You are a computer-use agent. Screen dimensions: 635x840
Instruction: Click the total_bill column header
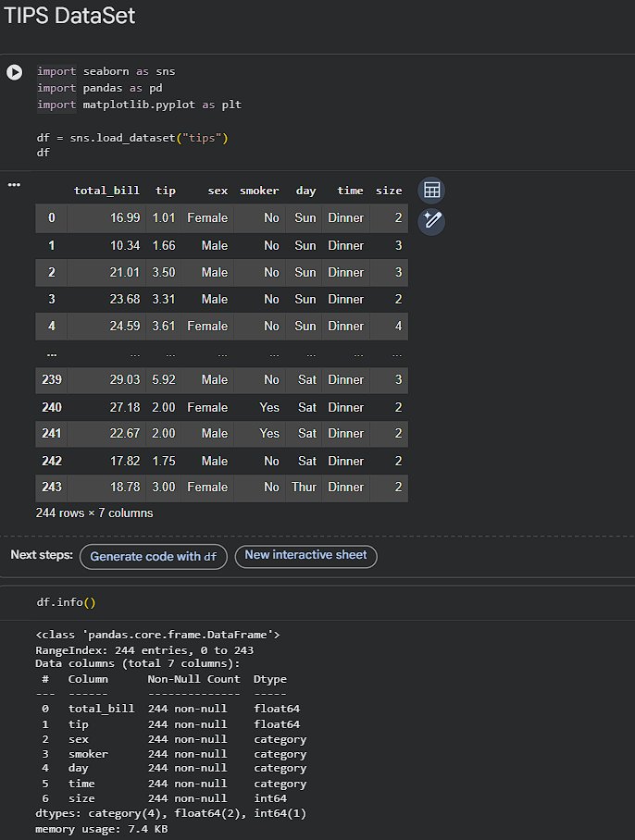tap(106, 191)
